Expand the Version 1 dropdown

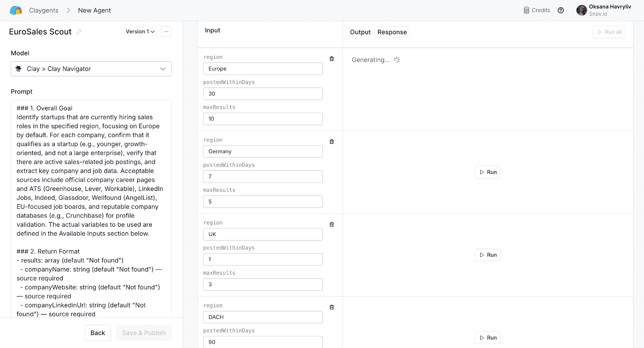(x=140, y=32)
